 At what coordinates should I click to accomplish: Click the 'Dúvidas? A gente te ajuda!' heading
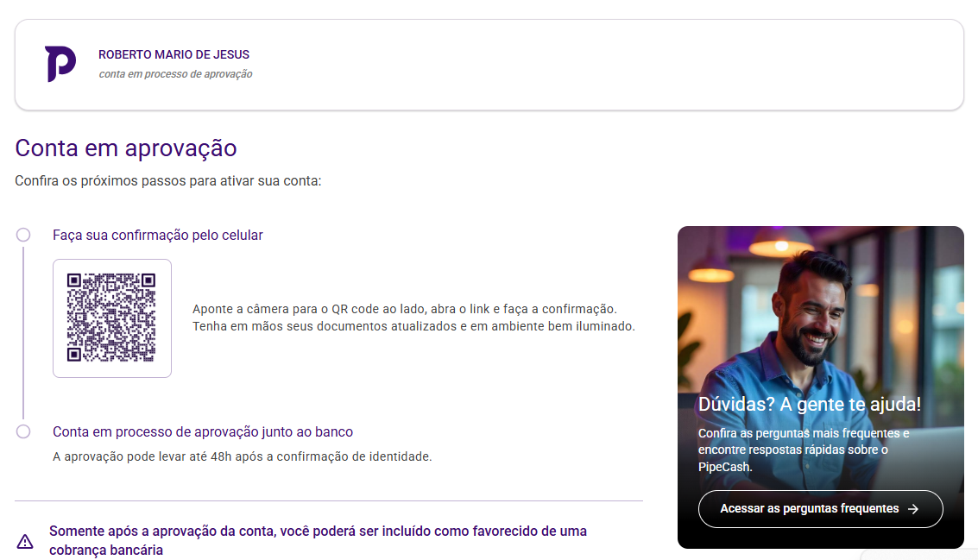(x=809, y=404)
